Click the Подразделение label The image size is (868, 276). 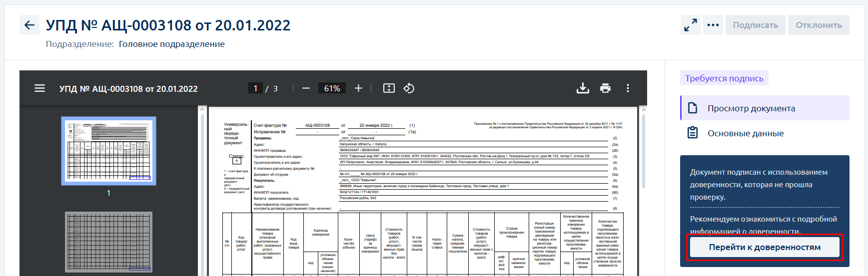(x=80, y=44)
